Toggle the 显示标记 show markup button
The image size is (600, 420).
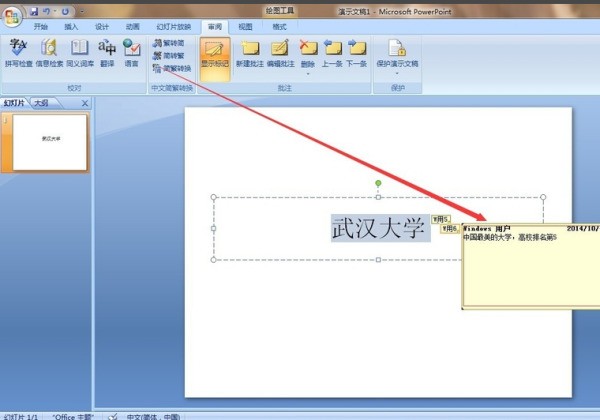pos(215,59)
